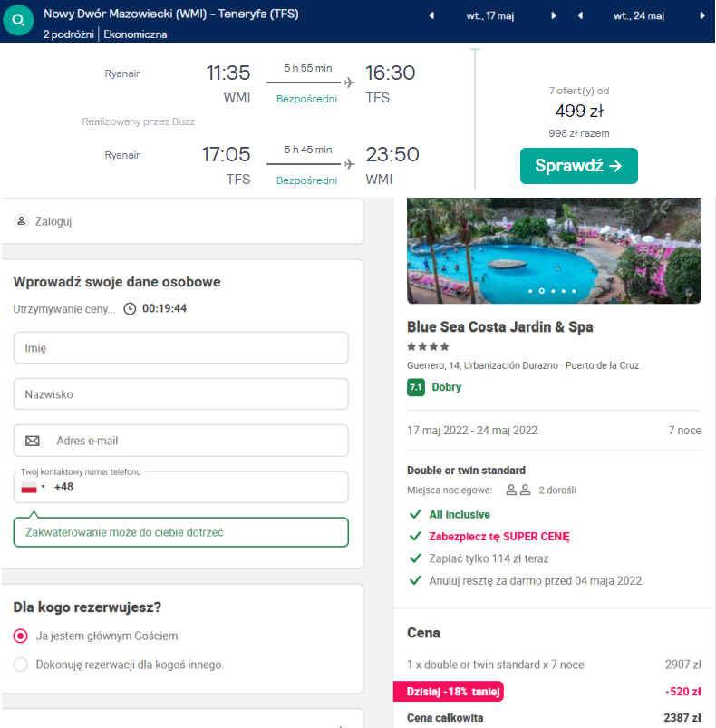Click '2 podróżni' travelers selector in header
716x728 pixels.
pos(68,34)
